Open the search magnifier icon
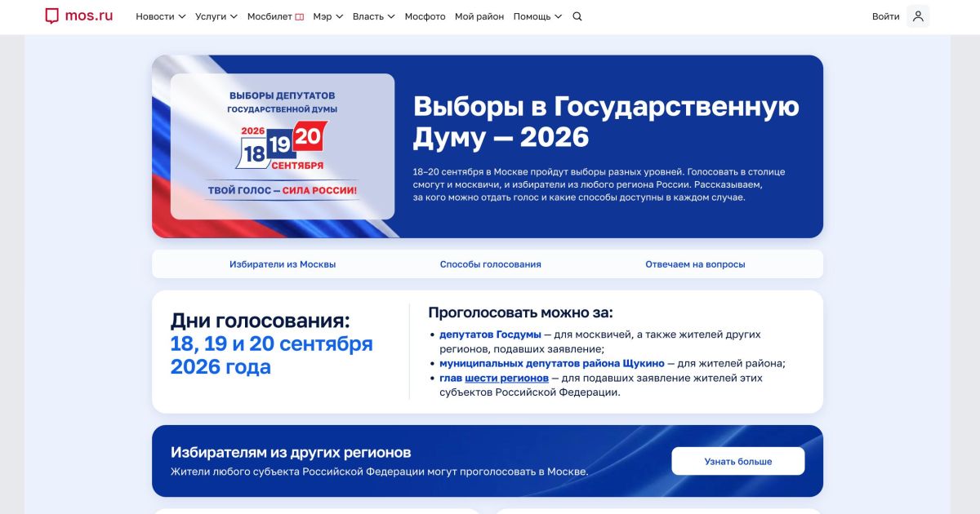 point(577,16)
